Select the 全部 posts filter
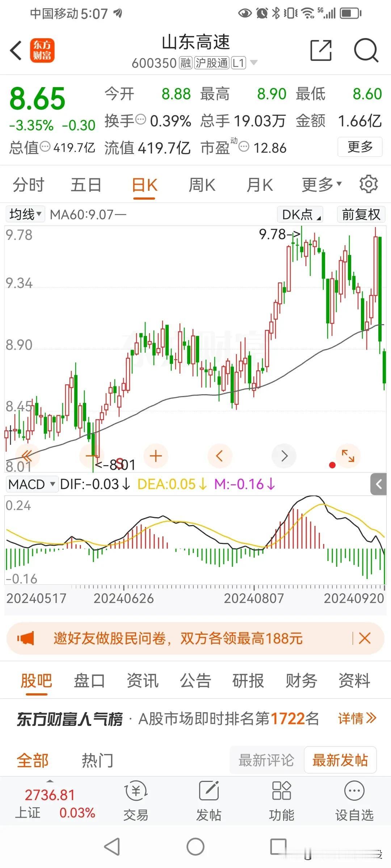Screen dimensions: 391x868 33,760
